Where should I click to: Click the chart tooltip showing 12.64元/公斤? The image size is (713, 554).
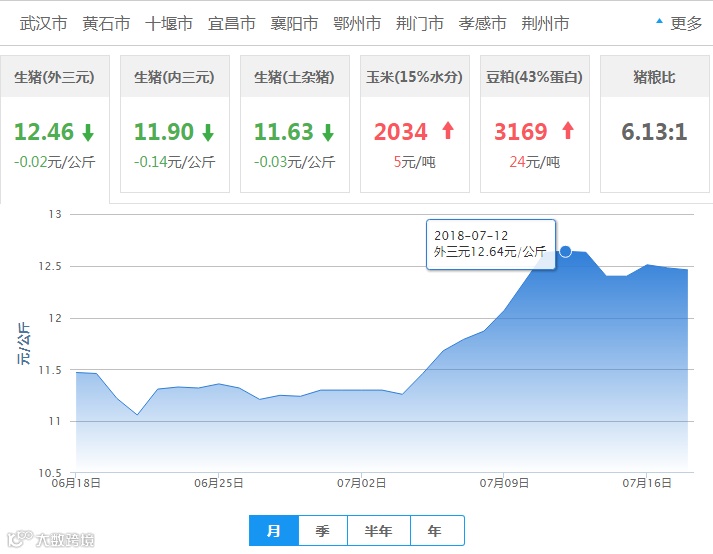491,244
